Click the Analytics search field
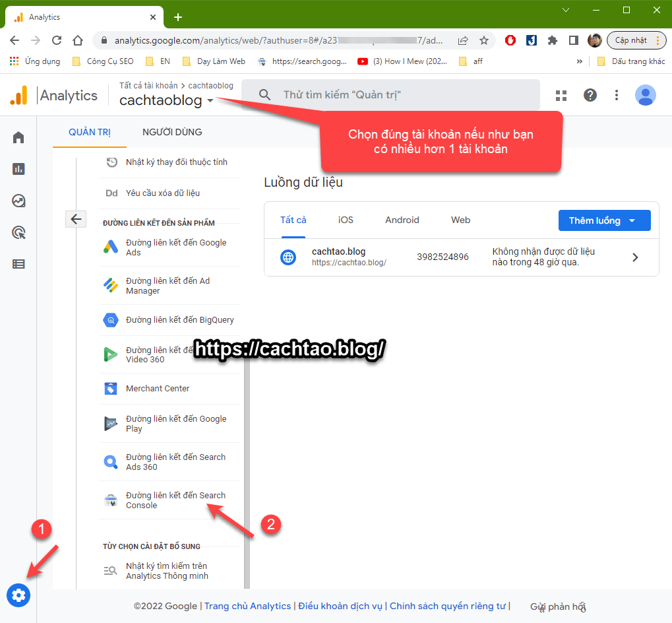Image resolution: width=672 pixels, height=623 pixels. pos(390,95)
